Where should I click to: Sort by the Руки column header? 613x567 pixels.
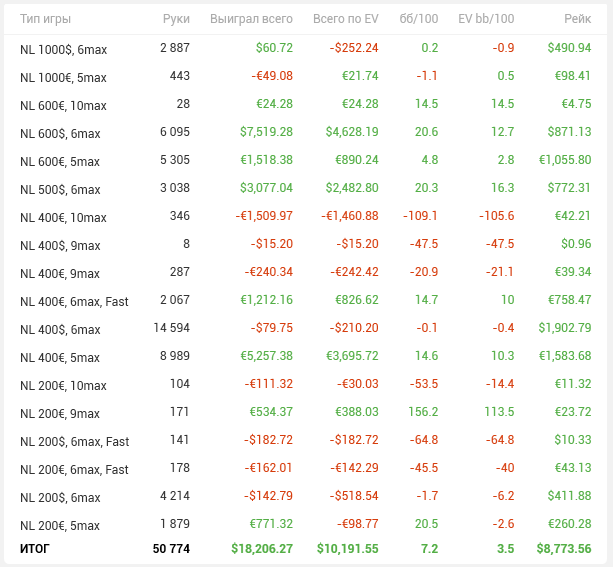(x=176, y=19)
